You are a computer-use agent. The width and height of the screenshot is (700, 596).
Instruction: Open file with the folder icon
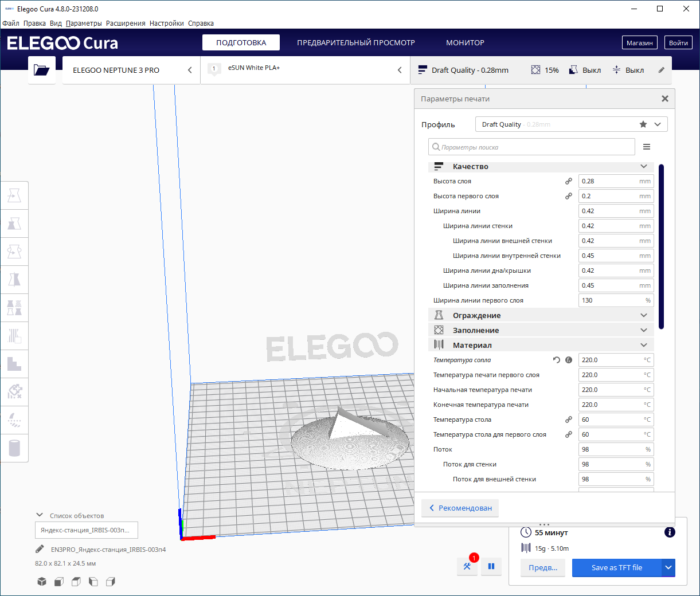coord(42,70)
